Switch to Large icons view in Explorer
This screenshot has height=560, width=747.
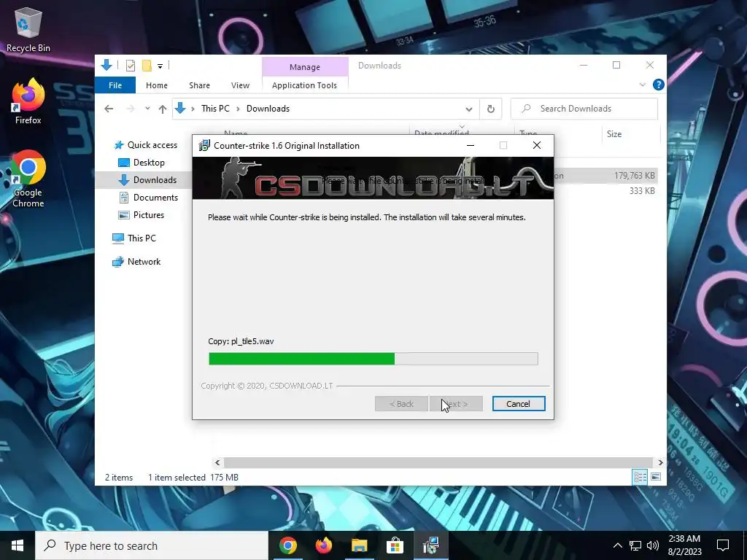(656, 477)
